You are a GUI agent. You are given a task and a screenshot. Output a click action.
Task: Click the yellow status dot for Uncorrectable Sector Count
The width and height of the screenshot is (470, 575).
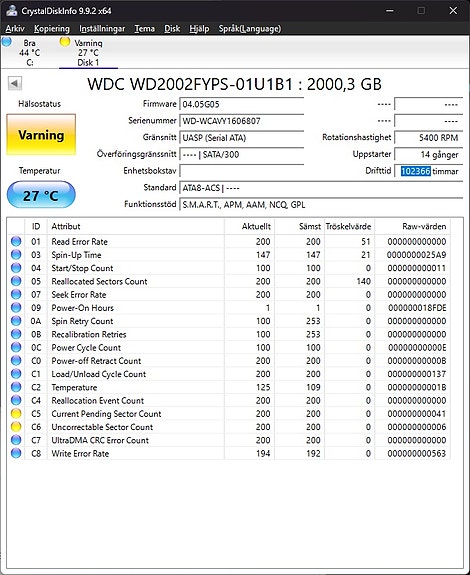coord(16,427)
